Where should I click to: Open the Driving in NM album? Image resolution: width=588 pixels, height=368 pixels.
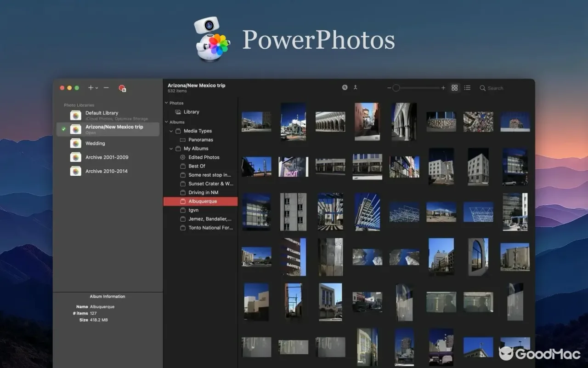click(x=200, y=192)
